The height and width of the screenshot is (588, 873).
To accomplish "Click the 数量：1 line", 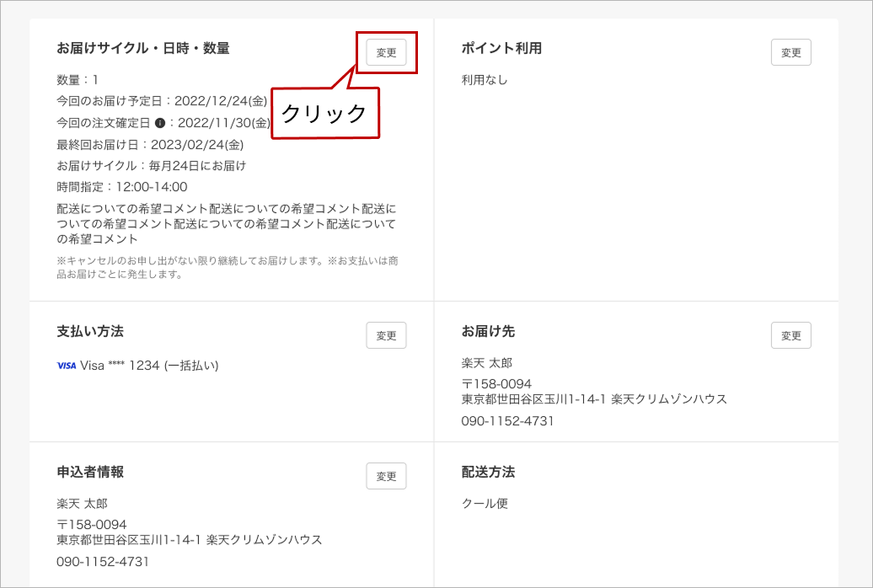I will (x=78, y=80).
